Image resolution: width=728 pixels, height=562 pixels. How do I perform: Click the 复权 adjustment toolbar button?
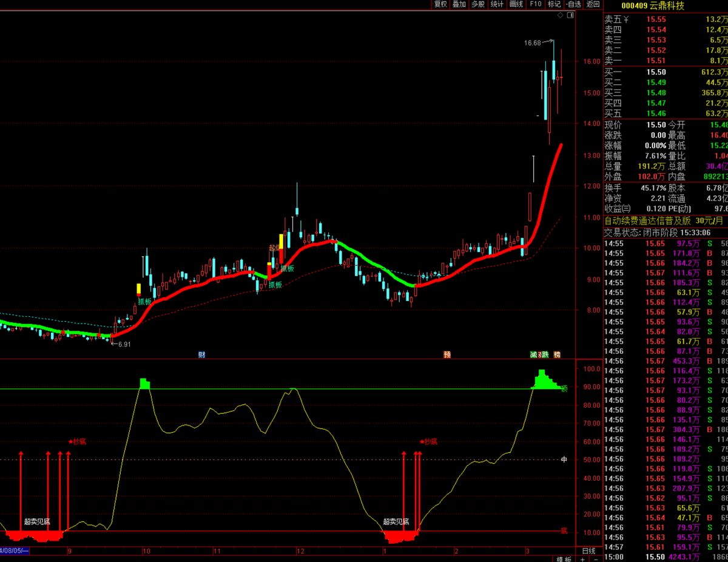point(440,4)
